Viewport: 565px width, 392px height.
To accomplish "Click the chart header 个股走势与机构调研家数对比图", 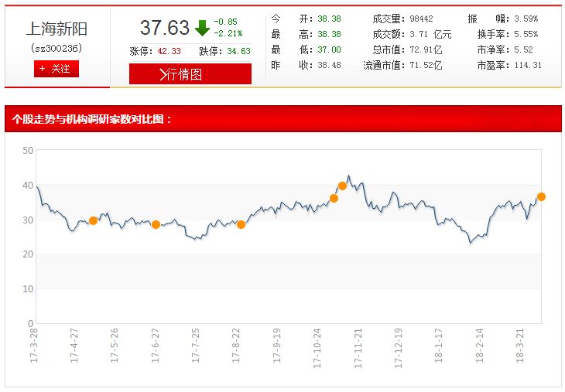I will pos(92,119).
